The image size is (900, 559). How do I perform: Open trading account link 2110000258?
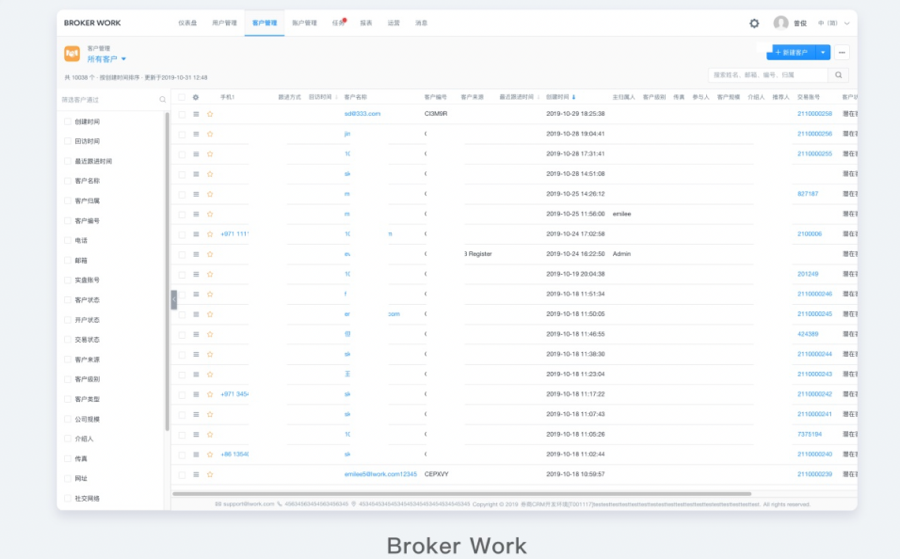click(x=814, y=114)
